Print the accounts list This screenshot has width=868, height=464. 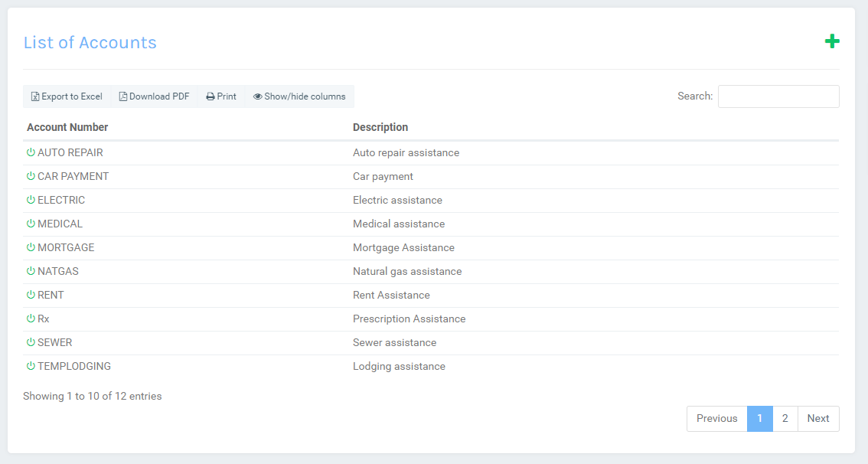tap(221, 96)
